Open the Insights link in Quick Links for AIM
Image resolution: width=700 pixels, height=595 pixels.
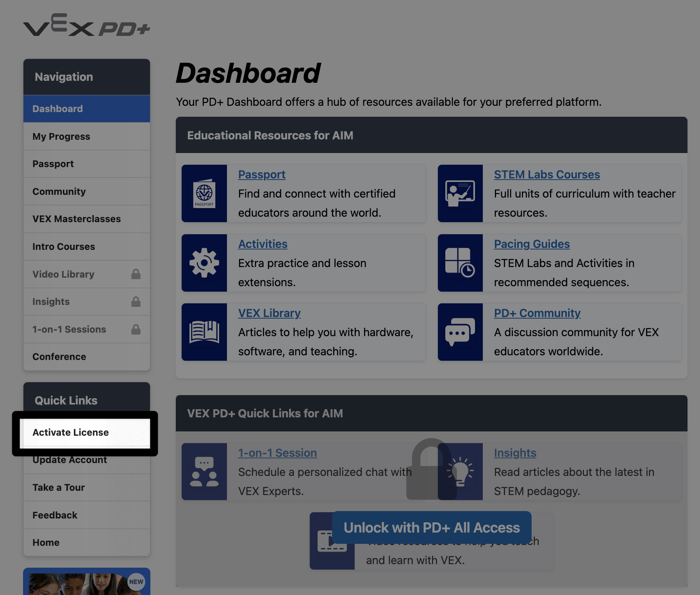[515, 453]
